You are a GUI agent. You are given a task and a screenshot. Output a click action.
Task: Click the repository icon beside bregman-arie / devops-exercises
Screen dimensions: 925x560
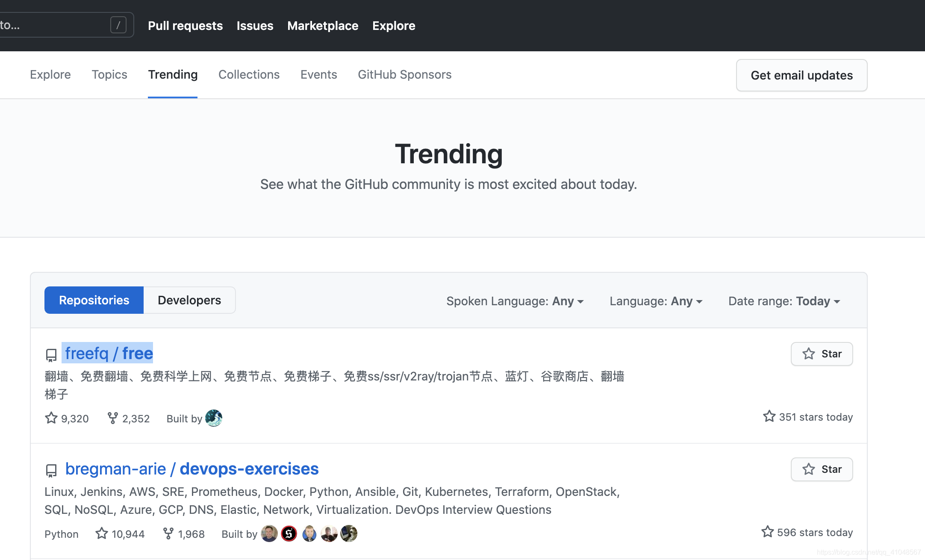[51, 470]
